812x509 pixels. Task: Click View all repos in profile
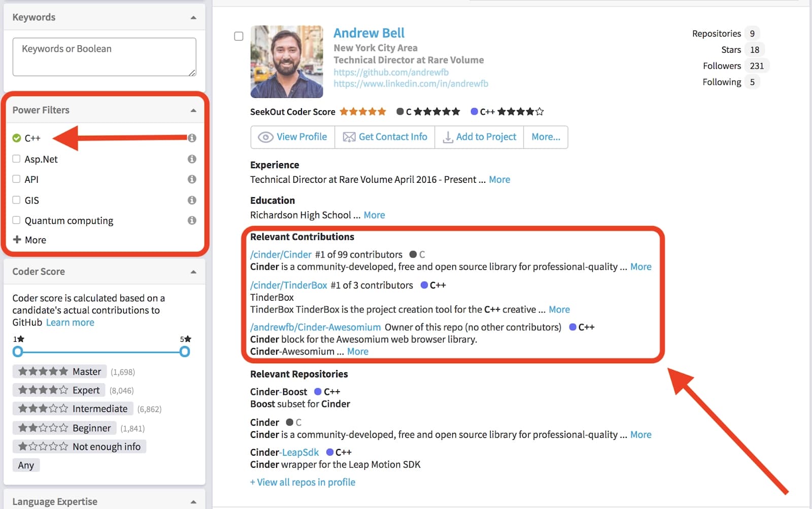pyautogui.click(x=302, y=482)
